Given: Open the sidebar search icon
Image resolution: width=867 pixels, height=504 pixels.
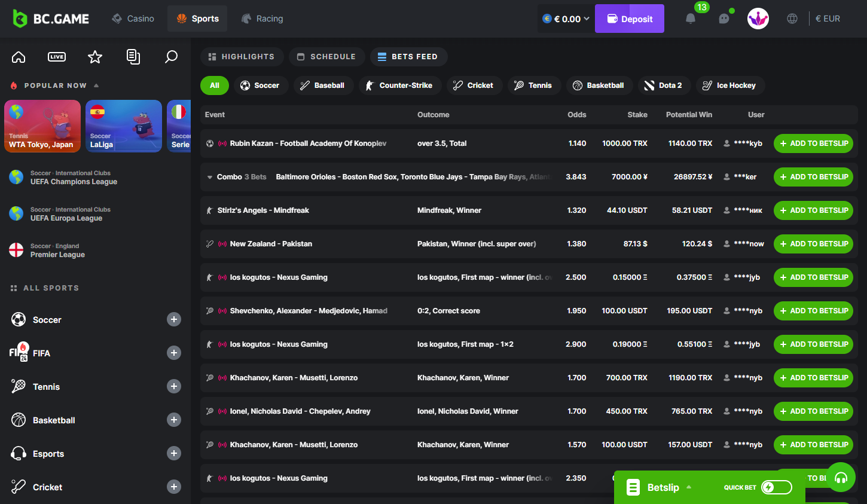Looking at the screenshot, I should [171, 57].
